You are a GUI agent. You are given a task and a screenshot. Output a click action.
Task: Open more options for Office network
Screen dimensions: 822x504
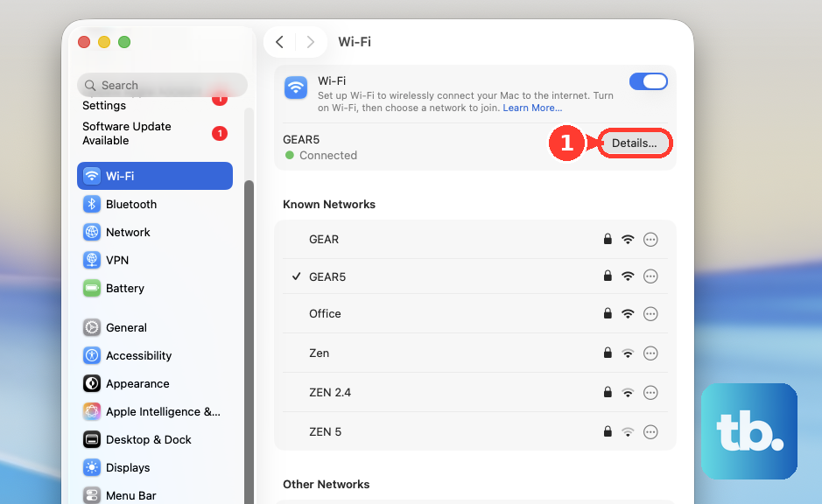[650, 314]
